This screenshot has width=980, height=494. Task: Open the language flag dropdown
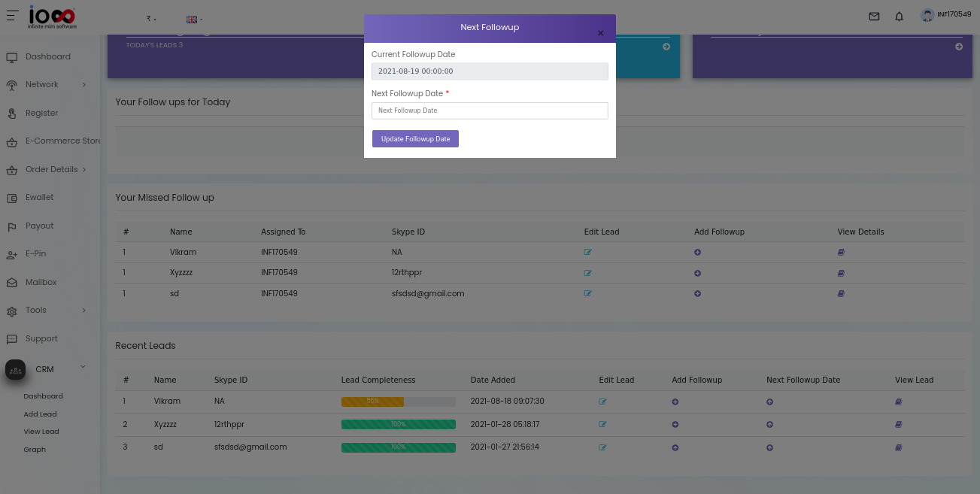coord(195,19)
